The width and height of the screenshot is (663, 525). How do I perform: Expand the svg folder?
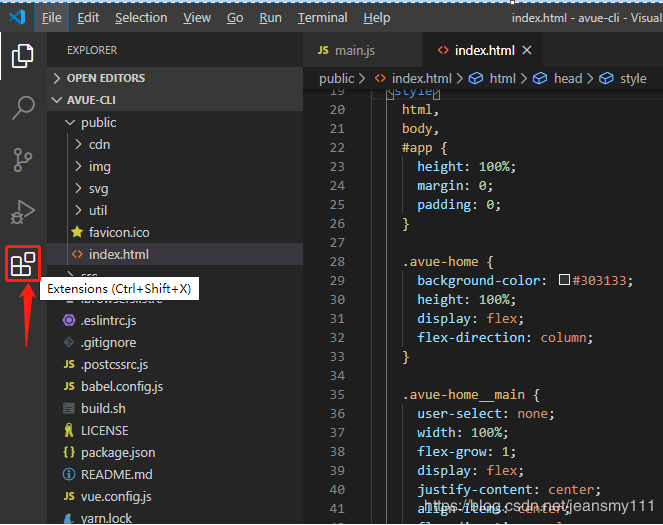point(98,188)
